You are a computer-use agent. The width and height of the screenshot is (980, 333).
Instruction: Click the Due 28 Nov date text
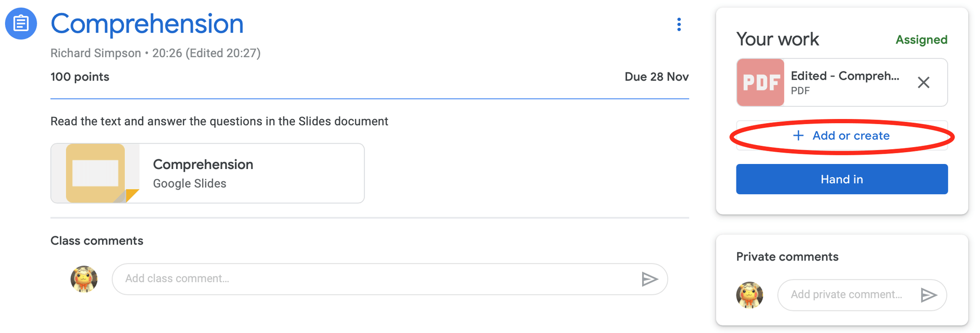pos(656,77)
